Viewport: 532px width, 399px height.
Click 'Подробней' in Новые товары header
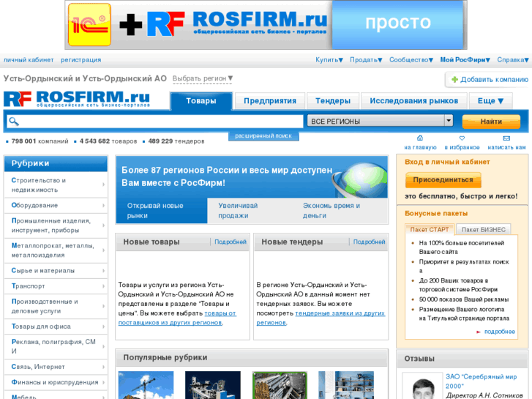click(231, 242)
